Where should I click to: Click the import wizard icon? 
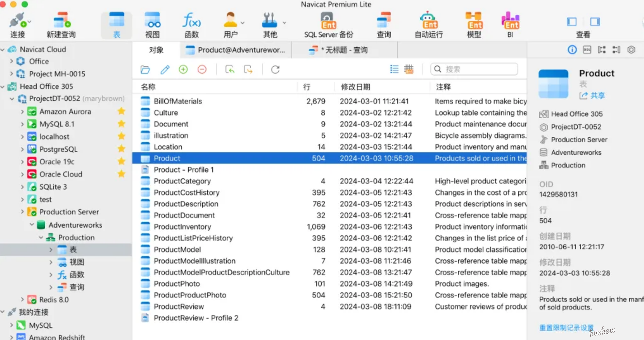pos(230,69)
